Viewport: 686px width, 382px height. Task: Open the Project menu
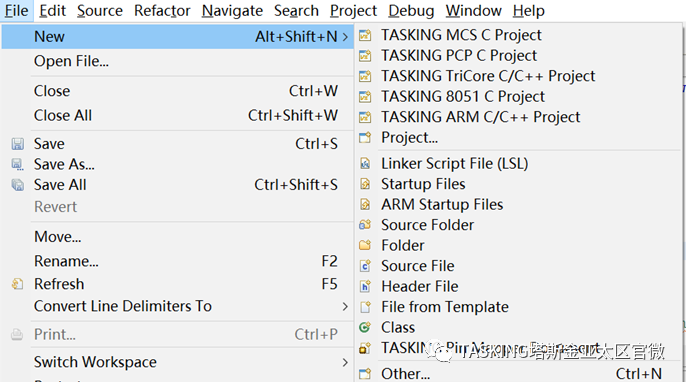[x=354, y=11]
